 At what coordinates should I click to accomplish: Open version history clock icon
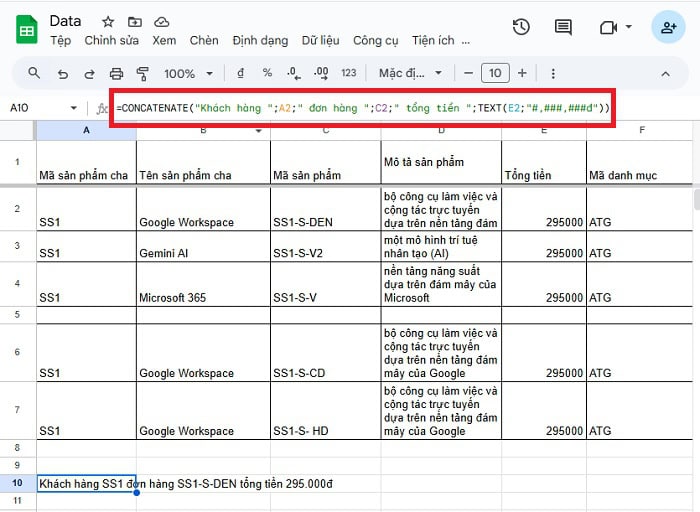pos(521,27)
